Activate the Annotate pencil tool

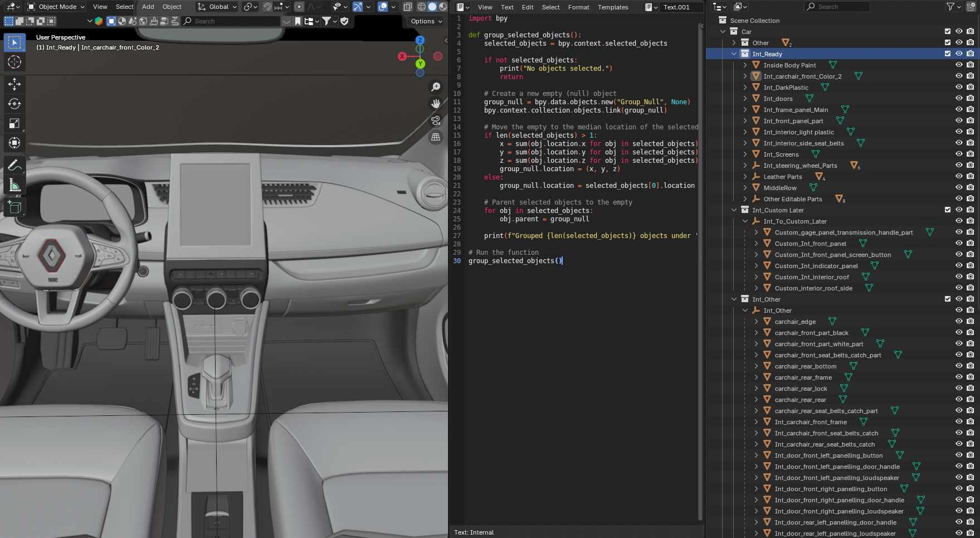14,166
